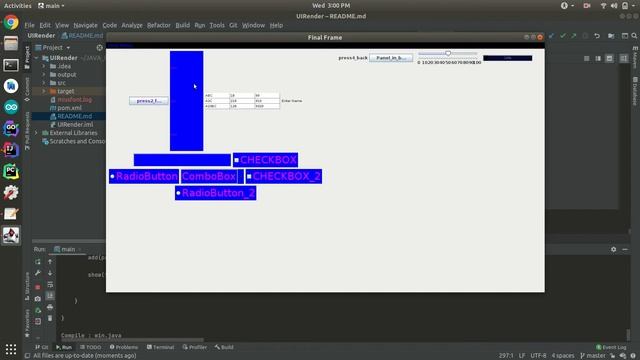
Task: Click the green Git commit checkmark icon
Action: tap(563, 36)
